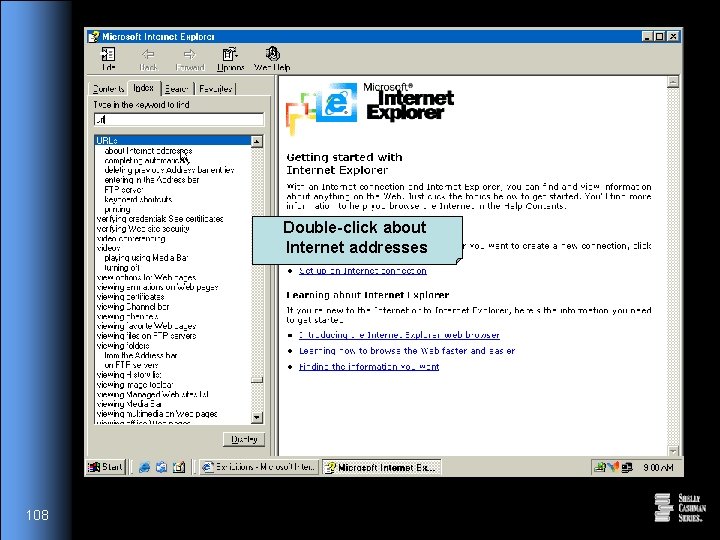Screen dimensions: 720x540
Task: Select 'entering in the Address bar' entry
Action: tap(152, 180)
